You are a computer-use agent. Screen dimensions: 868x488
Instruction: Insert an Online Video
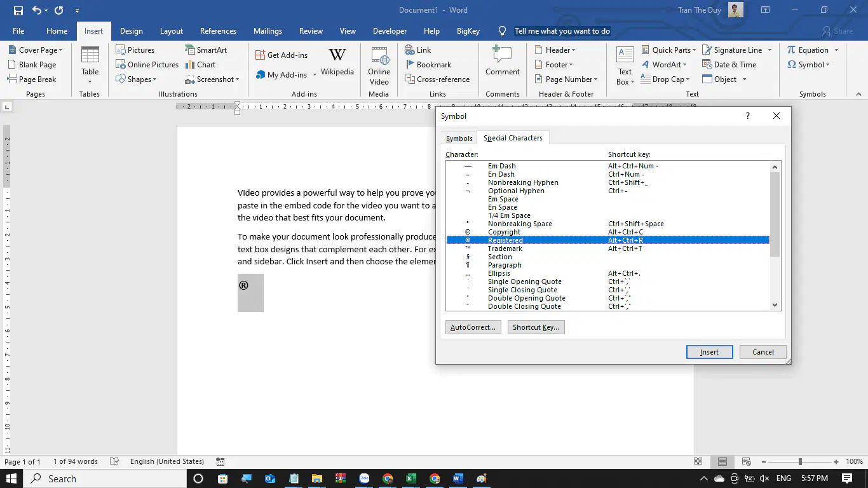[x=379, y=65]
